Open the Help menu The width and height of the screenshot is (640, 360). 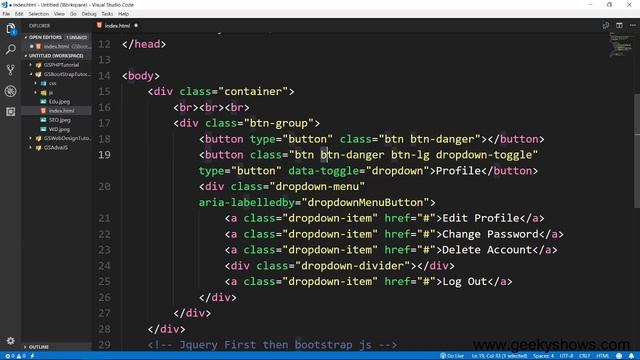coord(124,14)
